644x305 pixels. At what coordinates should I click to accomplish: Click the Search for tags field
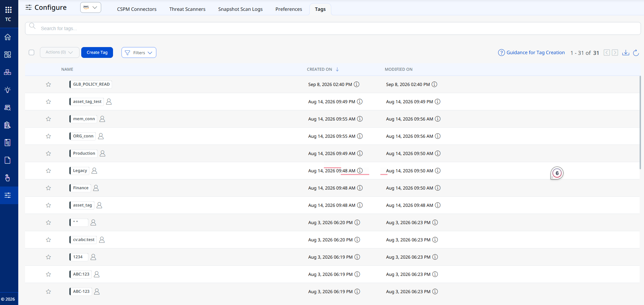[x=333, y=28]
